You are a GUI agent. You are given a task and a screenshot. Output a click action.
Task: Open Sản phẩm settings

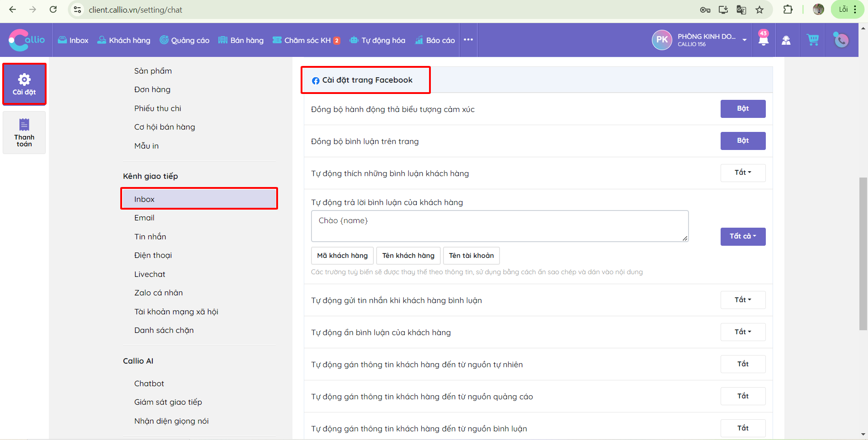point(153,71)
